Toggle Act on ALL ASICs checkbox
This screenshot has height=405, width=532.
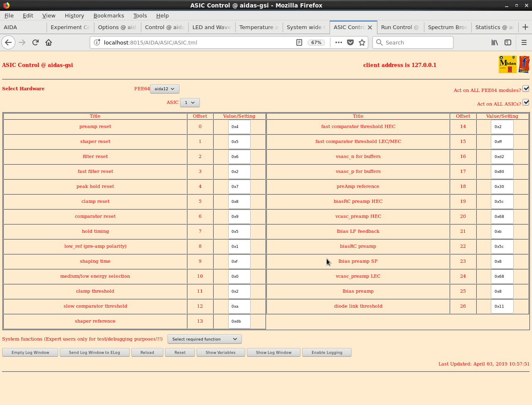pos(526,102)
